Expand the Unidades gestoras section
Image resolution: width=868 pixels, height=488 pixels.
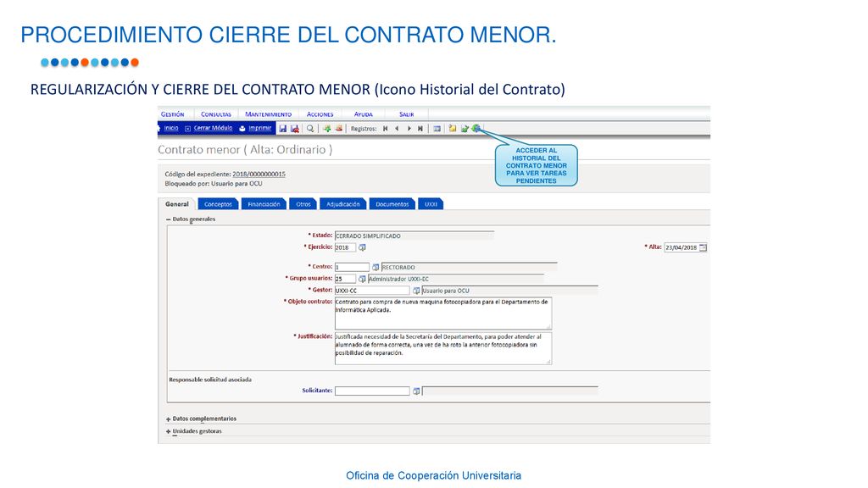pos(169,431)
